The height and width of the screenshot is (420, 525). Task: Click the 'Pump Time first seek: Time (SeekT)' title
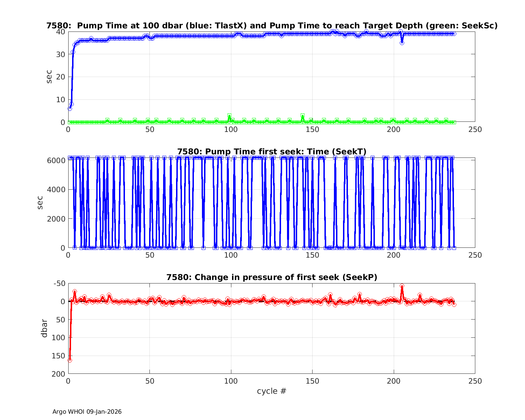pyautogui.click(x=272, y=152)
